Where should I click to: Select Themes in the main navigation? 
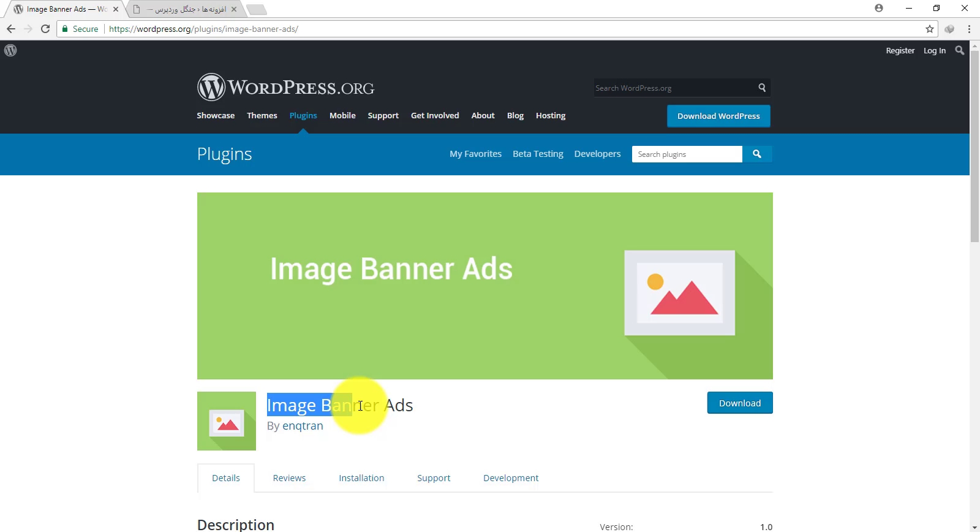262,116
